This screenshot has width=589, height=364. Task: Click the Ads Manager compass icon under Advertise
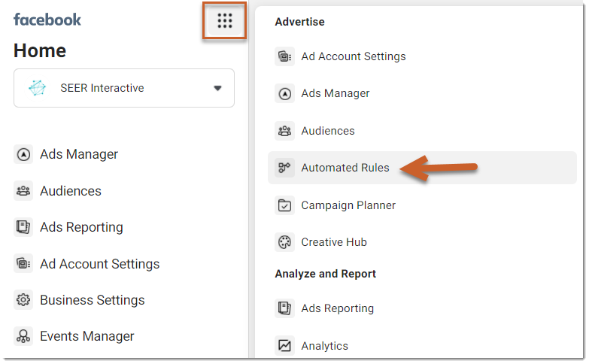(284, 93)
